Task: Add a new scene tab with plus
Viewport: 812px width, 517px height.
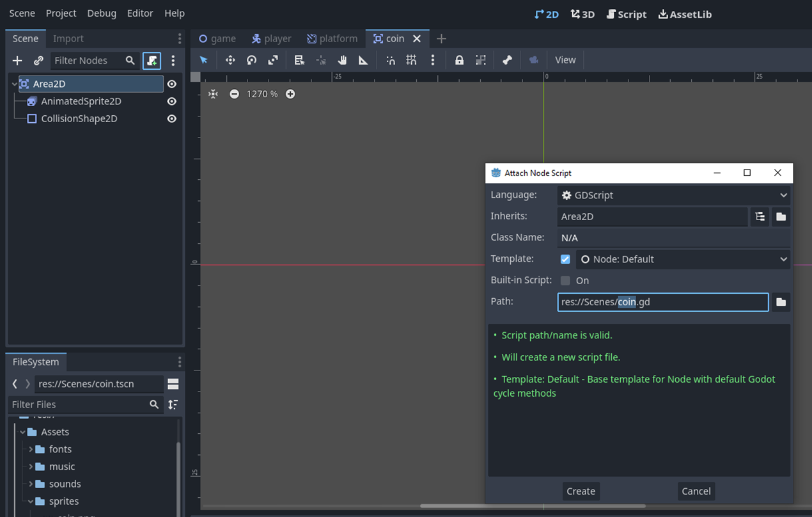Action: point(441,38)
